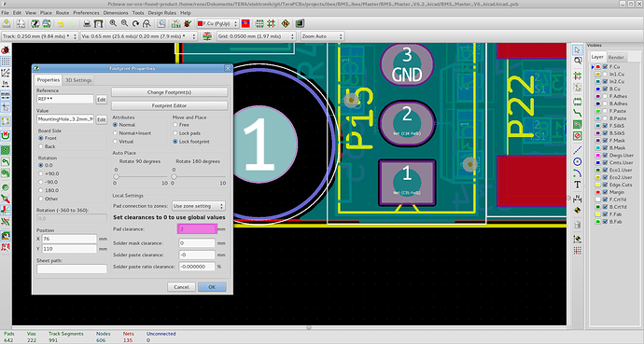Screen dimensions: 644x344
Task: Choose the add dimension tool
Action: tap(578, 199)
